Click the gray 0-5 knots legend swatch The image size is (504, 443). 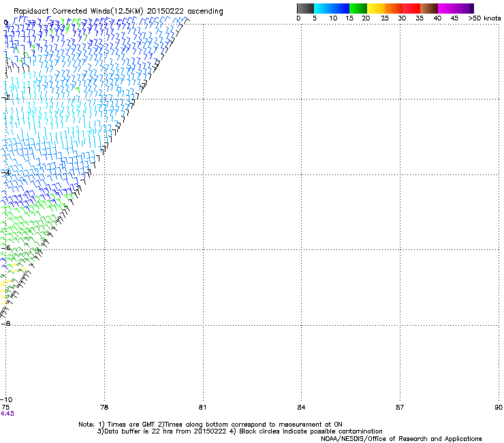[x=305, y=8]
